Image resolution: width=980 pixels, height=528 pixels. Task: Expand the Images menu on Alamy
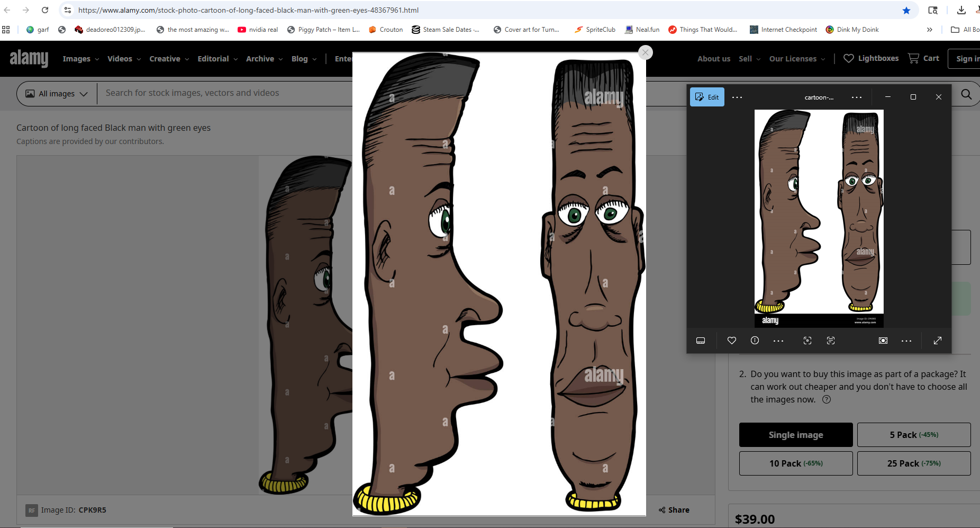[80, 59]
